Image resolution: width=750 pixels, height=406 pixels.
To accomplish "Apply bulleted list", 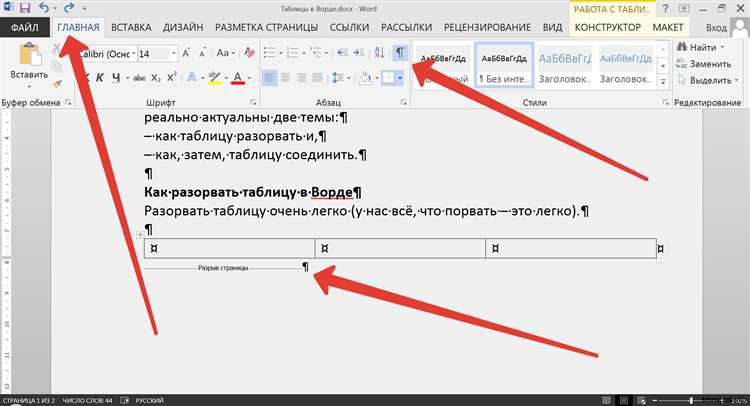I will (269, 53).
